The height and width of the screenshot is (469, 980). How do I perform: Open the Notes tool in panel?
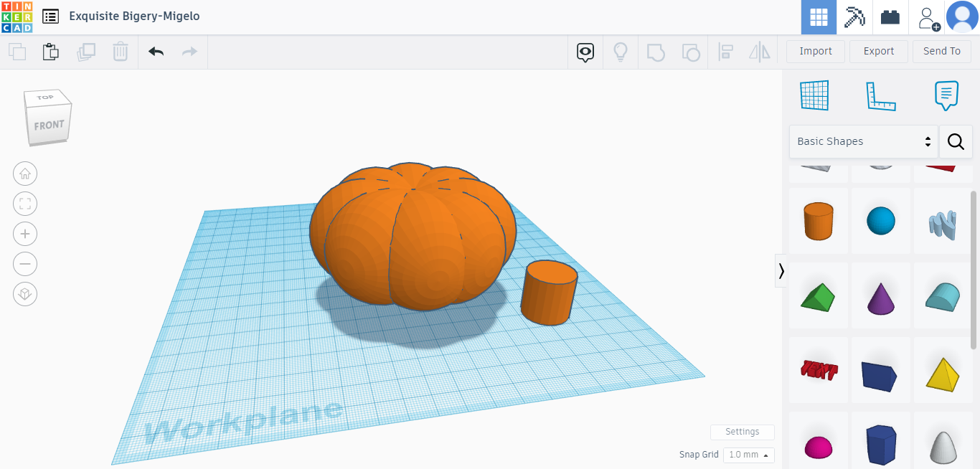pyautogui.click(x=946, y=96)
